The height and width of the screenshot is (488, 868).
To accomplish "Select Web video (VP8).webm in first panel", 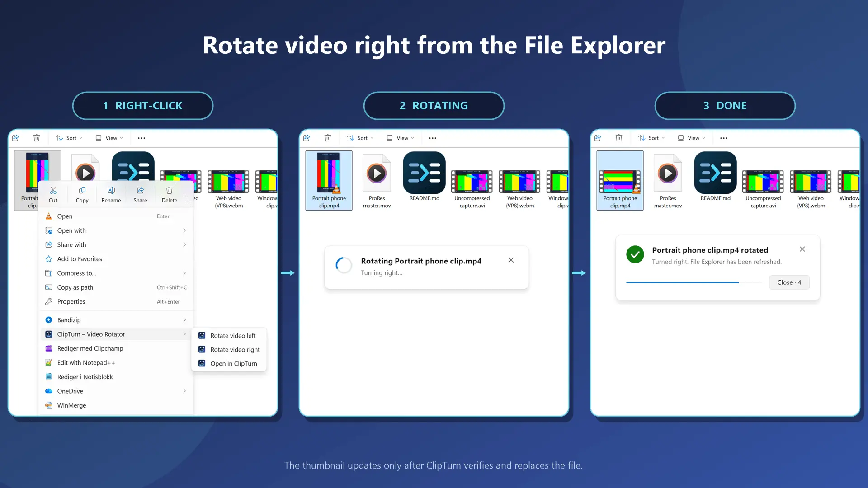I will point(228,189).
